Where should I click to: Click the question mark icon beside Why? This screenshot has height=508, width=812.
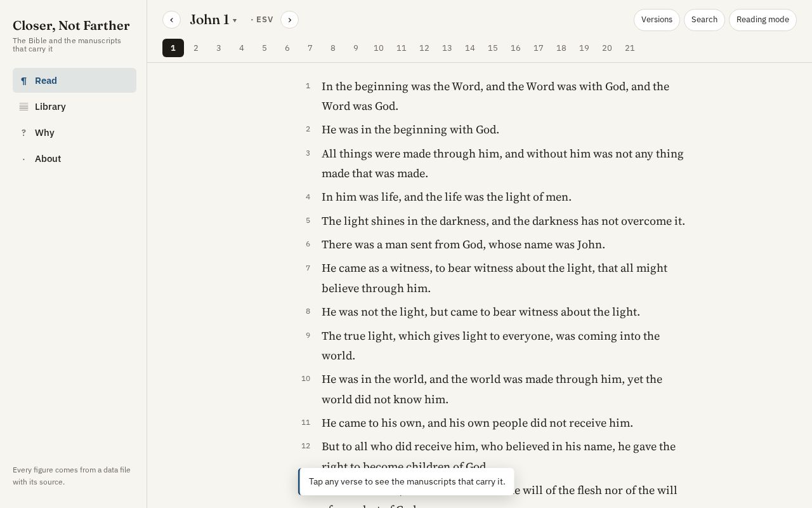(x=23, y=133)
